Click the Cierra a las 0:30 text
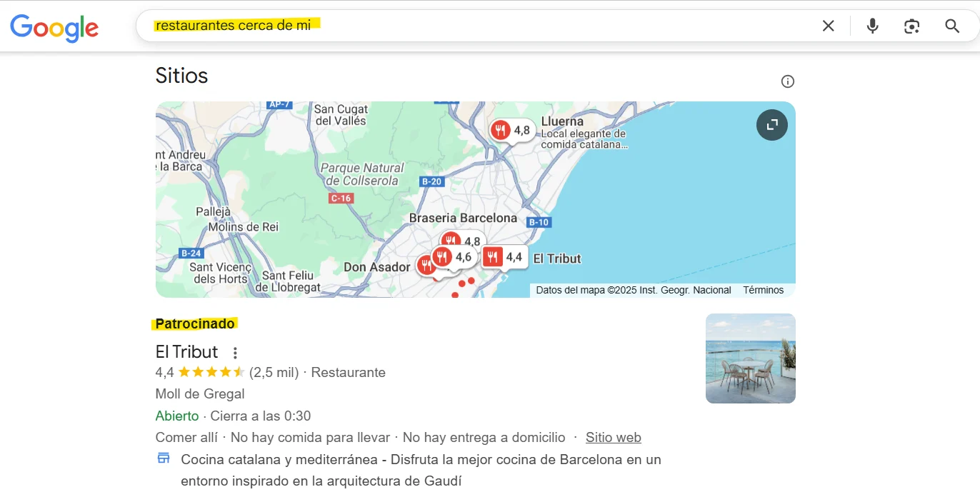 (261, 416)
